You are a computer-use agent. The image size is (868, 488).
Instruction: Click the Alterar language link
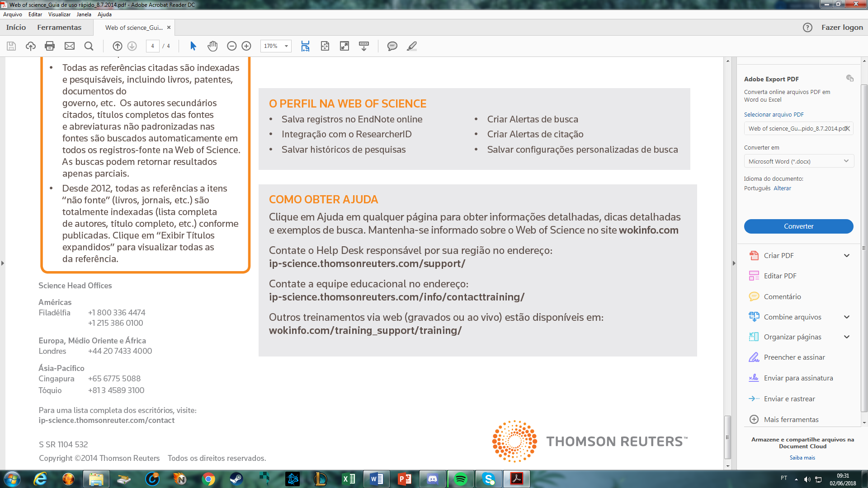782,188
